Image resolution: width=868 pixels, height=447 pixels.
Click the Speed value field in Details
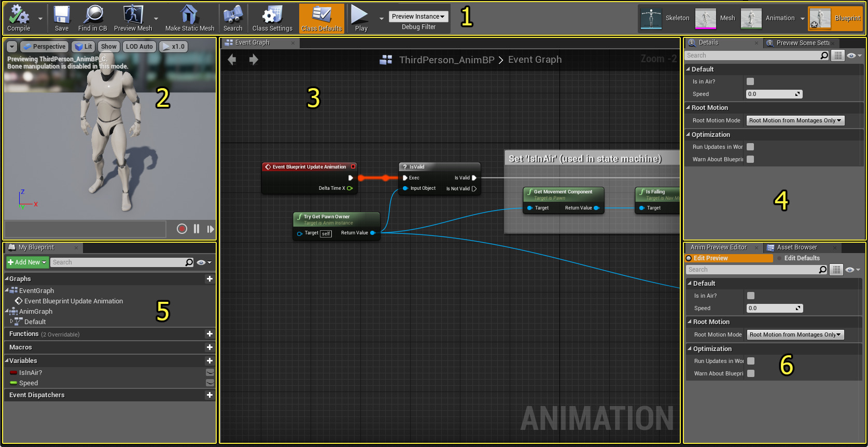coord(770,94)
